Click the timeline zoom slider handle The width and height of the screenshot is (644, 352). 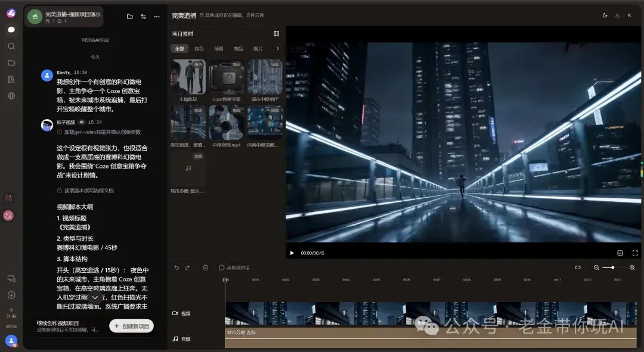pos(612,267)
